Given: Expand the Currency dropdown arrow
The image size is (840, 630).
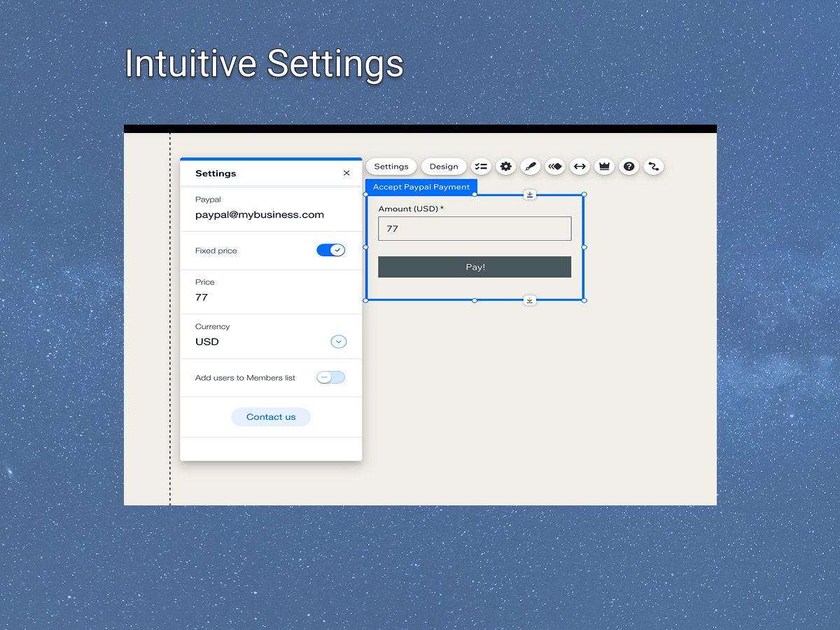Looking at the screenshot, I should (x=339, y=342).
